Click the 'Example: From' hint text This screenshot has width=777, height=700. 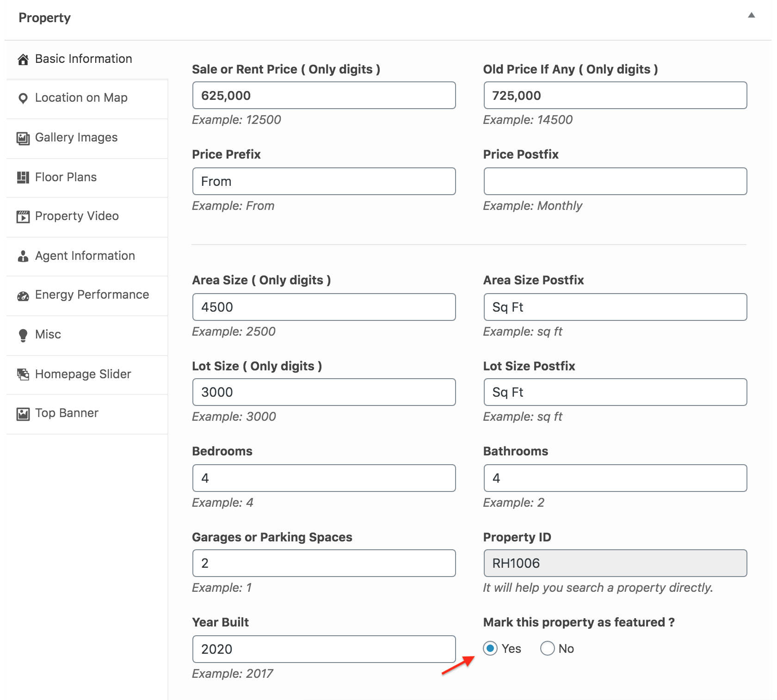(233, 206)
